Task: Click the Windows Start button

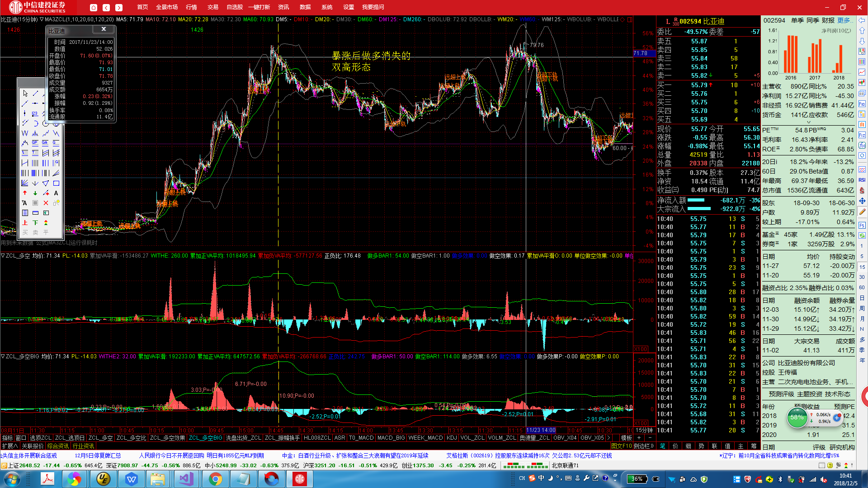Action: [x=12, y=479]
